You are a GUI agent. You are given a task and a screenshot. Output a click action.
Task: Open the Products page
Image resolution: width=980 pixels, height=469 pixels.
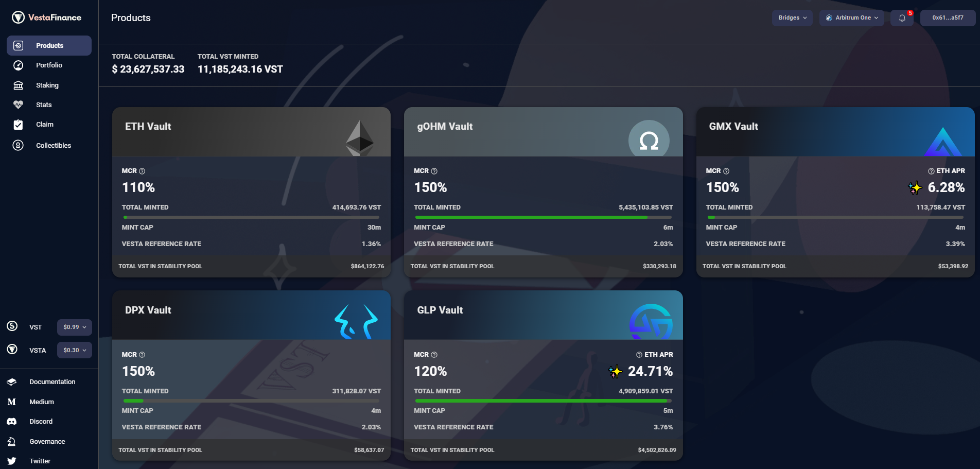pyautogui.click(x=49, y=45)
